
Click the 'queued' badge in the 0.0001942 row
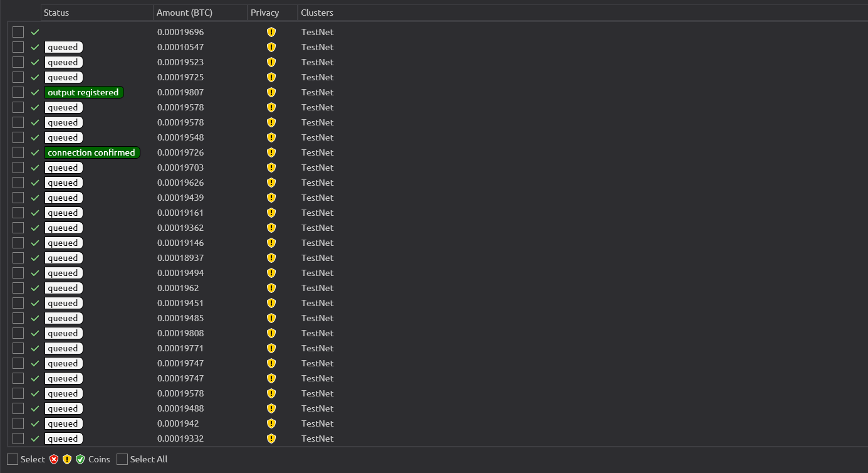(64, 423)
